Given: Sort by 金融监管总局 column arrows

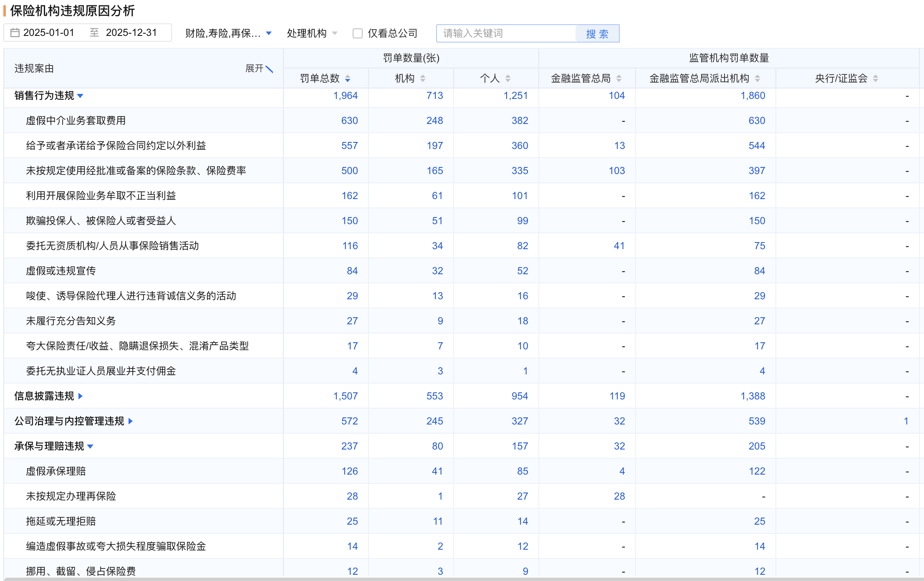Looking at the screenshot, I should point(619,78).
